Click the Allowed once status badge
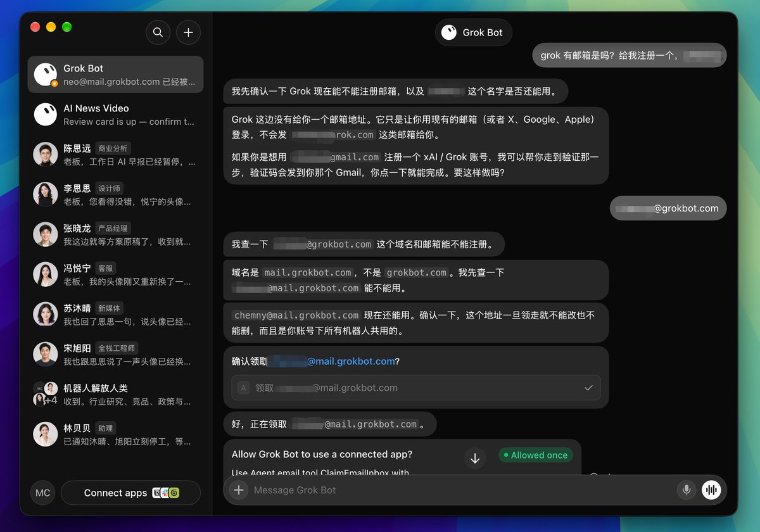Screen dimensions: 760x532 pyautogui.click(x=535, y=455)
